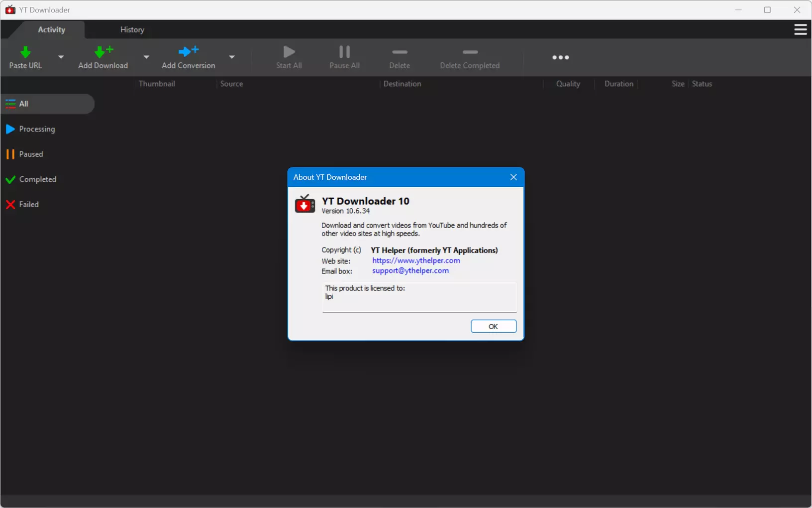
Task: Click the Delete Completed toolbar icon
Action: click(470, 52)
